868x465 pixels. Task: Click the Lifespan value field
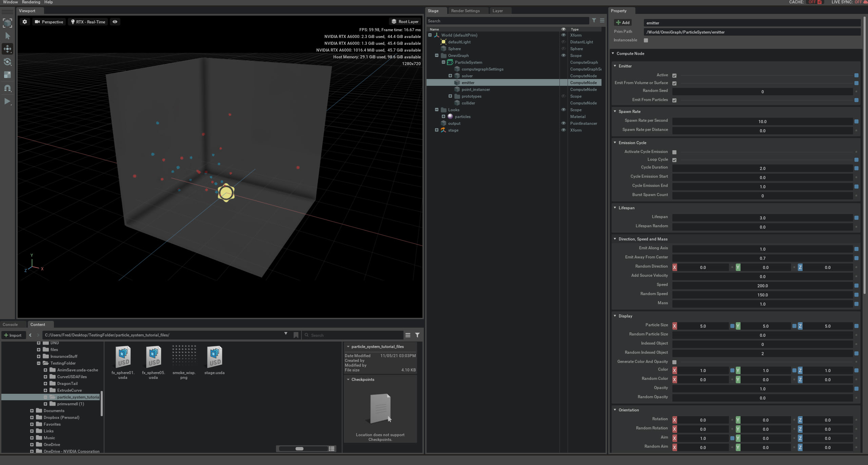pyautogui.click(x=762, y=218)
